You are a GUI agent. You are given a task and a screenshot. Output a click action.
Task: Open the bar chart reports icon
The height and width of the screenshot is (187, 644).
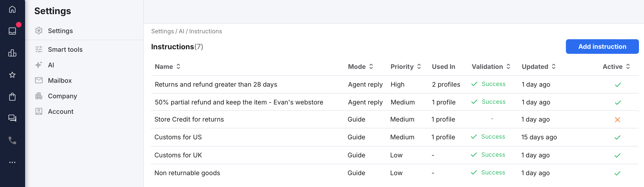point(12,53)
